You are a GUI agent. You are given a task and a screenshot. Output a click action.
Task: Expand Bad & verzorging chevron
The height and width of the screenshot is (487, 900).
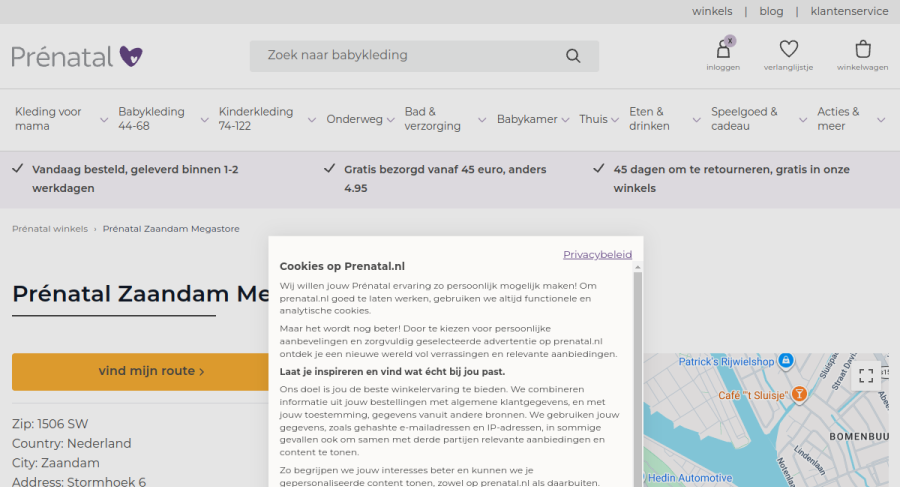(x=482, y=120)
